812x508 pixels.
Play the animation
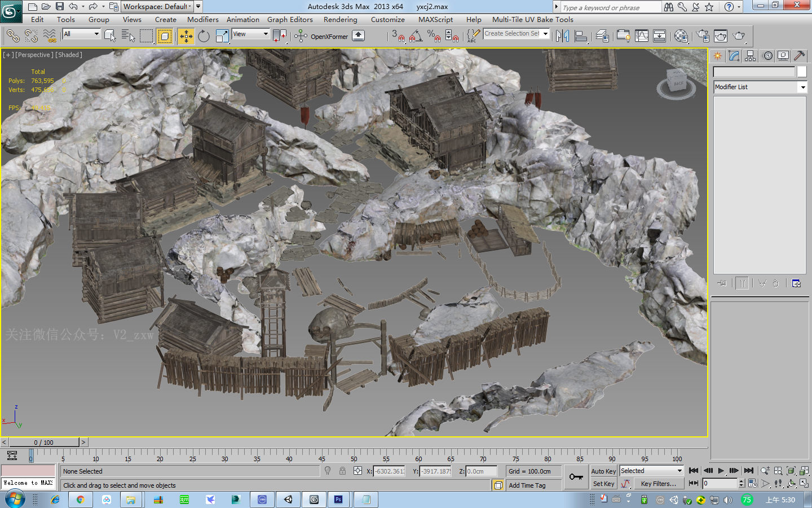(x=721, y=470)
